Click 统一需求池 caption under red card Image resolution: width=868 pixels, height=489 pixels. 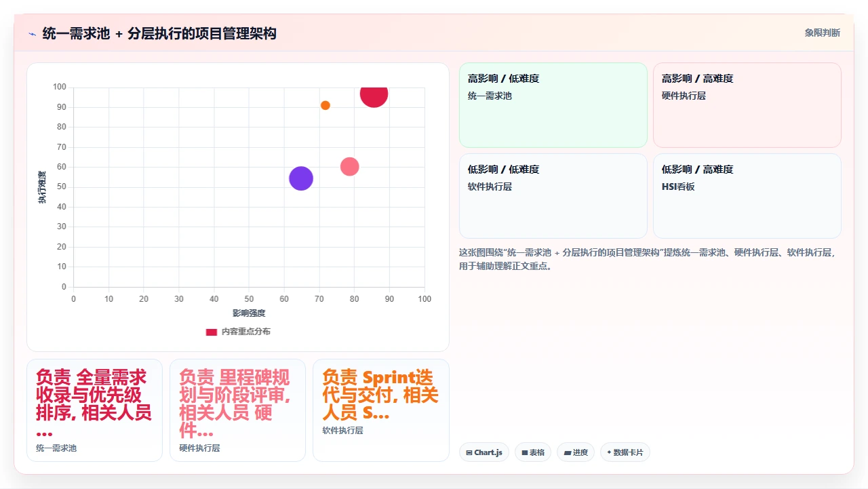56,448
